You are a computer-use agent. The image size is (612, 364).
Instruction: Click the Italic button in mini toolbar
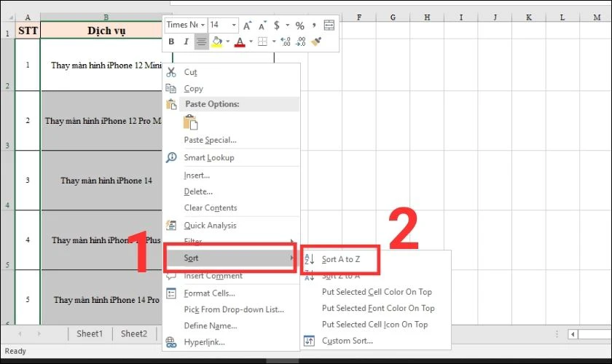pyautogui.click(x=187, y=41)
